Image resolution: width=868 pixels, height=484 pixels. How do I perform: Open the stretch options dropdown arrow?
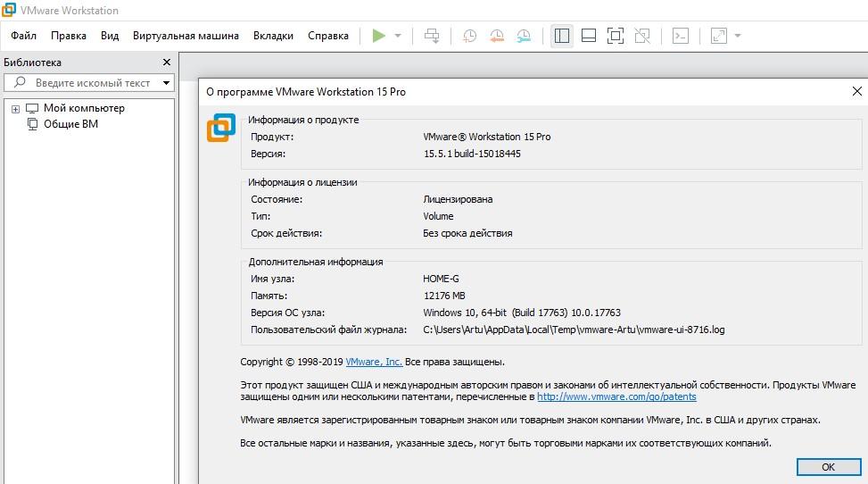point(738,36)
